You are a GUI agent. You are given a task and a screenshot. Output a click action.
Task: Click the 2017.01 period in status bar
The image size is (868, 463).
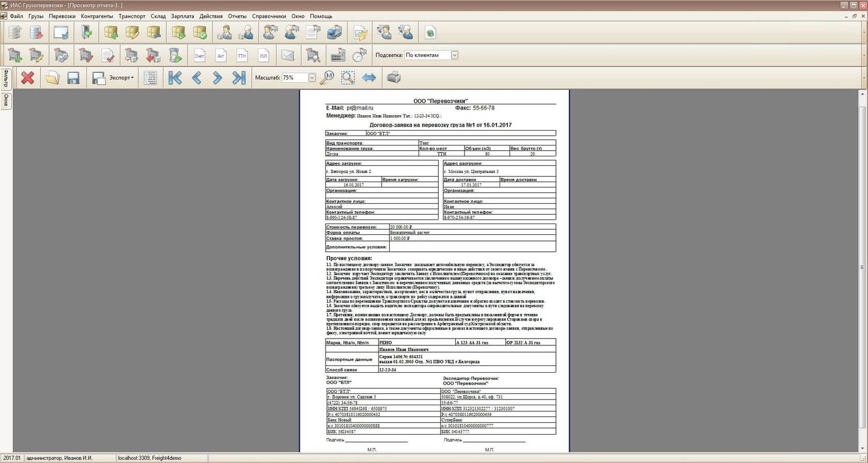tap(12, 458)
